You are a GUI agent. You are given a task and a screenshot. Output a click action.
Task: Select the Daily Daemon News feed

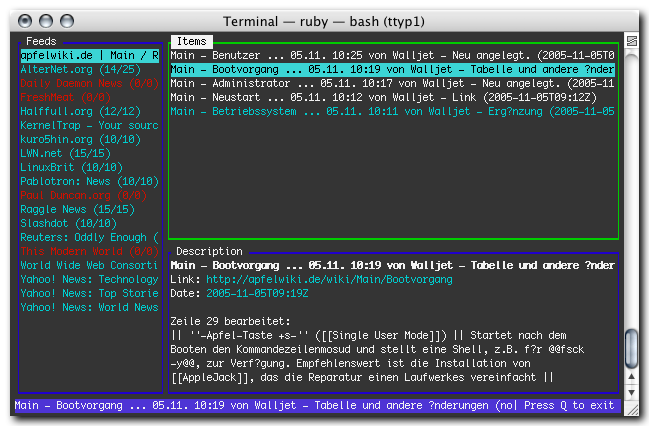pyautogui.click(x=89, y=84)
